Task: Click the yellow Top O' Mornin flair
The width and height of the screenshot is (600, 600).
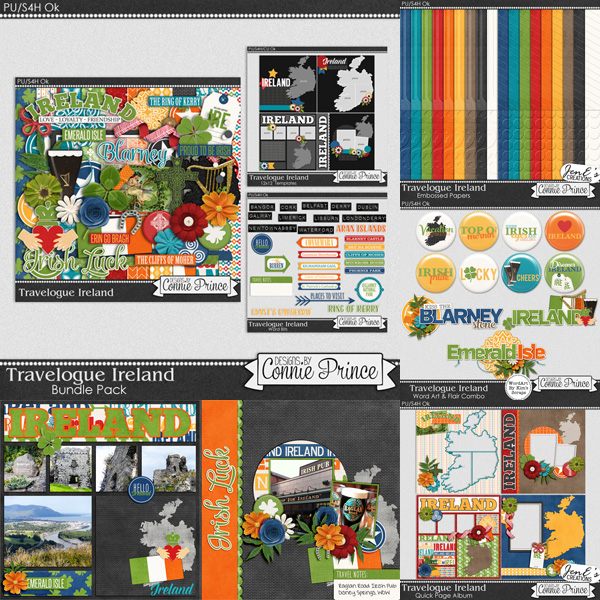Action: tap(478, 231)
